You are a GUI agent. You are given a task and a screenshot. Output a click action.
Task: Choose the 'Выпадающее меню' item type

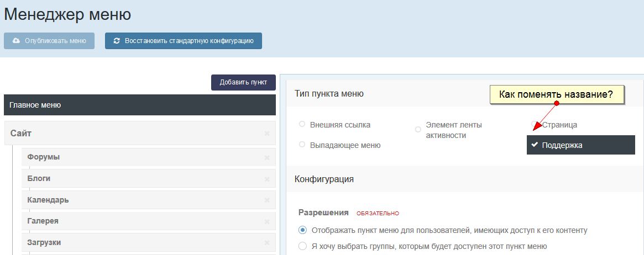point(302,145)
